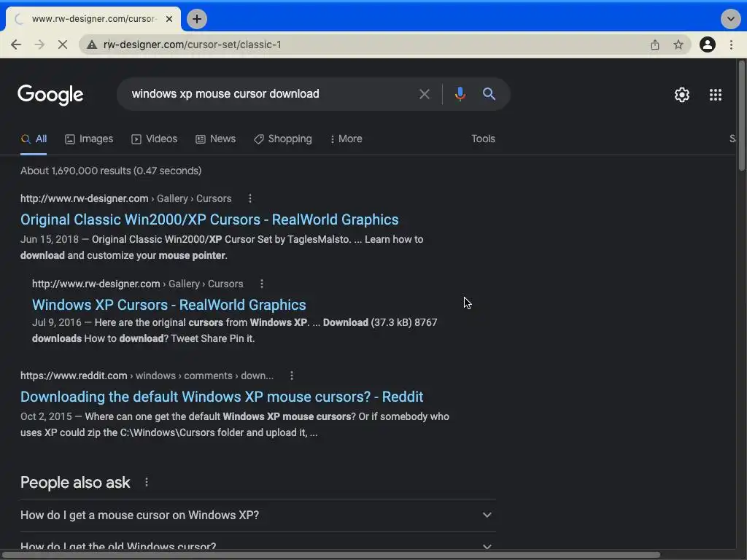Stop page loading with the X button
The width and height of the screenshot is (747, 560).
tap(63, 44)
